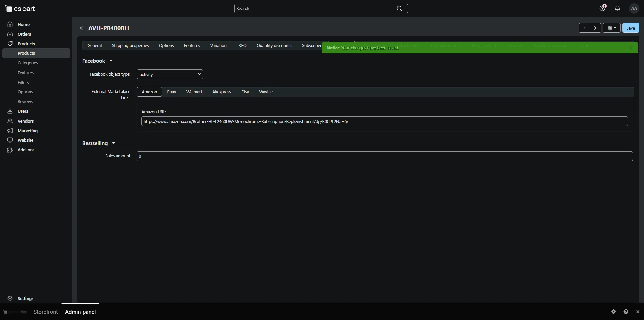Go to next product arrow

coord(595,28)
